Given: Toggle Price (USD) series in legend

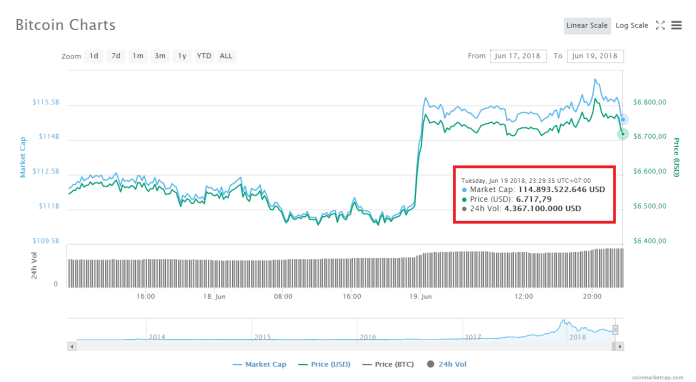Looking at the screenshot, I should (x=324, y=364).
